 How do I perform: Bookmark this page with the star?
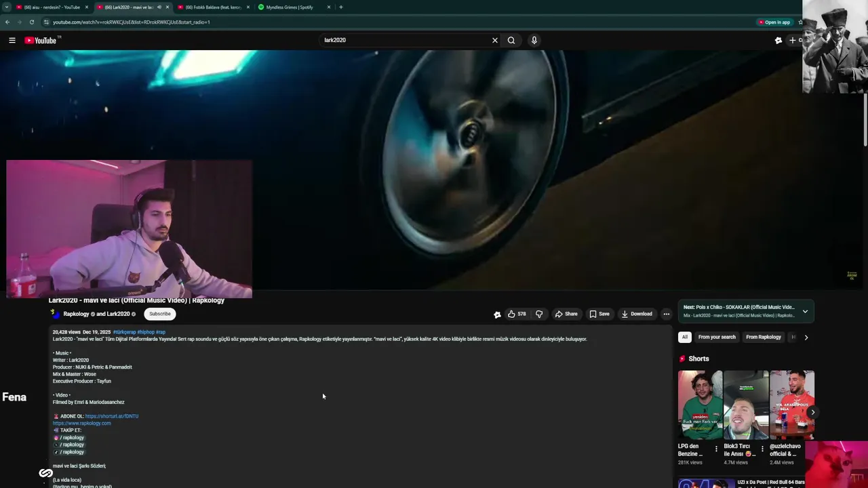pos(800,22)
